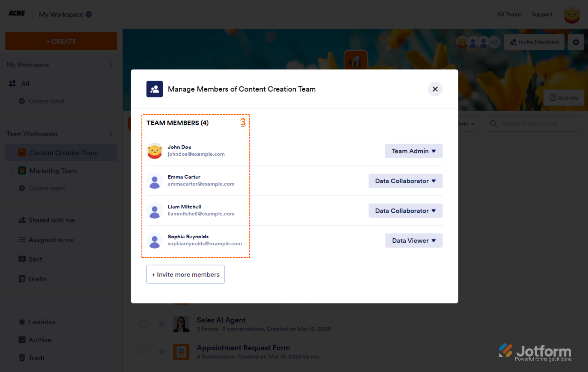Click the user profile avatar in header
The image size is (588, 372).
(x=571, y=15)
